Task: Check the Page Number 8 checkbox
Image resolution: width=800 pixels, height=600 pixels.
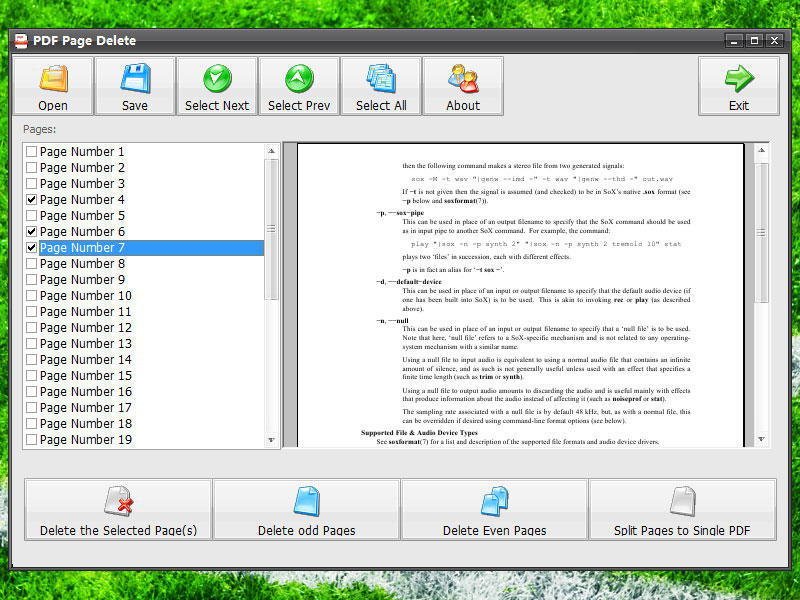Action: coord(32,263)
